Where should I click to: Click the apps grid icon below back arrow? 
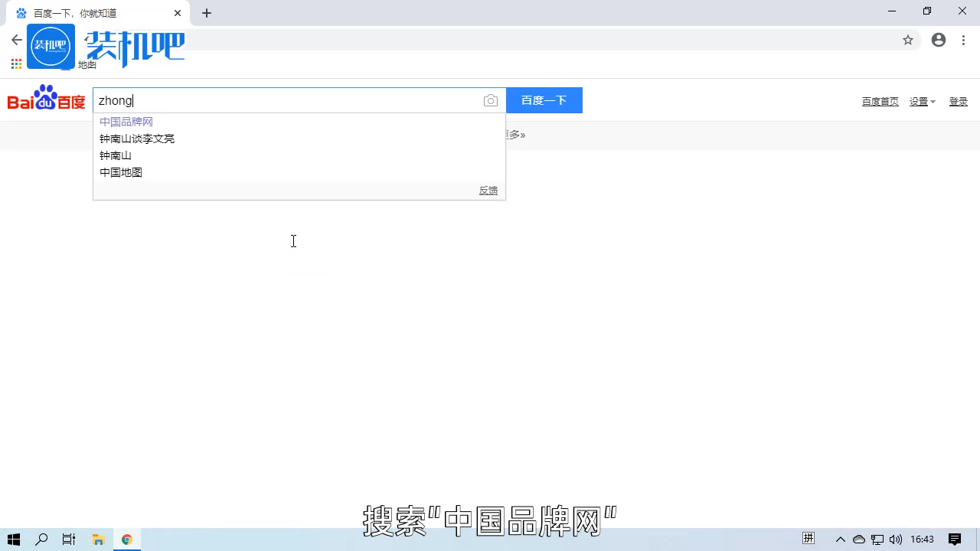pyautogui.click(x=16, y=64)
